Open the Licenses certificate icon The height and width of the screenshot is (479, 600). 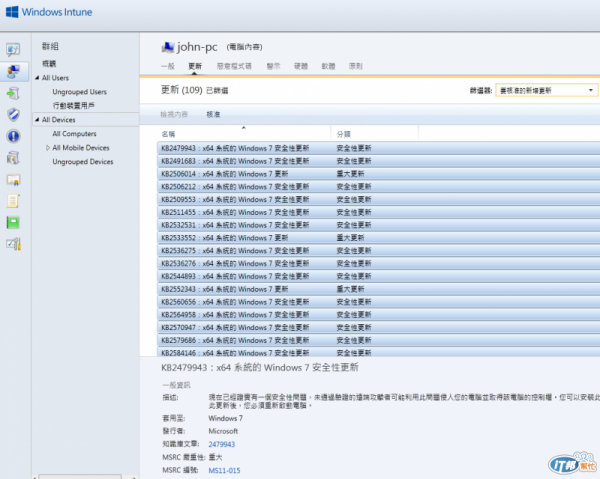[x=13, y=179]
